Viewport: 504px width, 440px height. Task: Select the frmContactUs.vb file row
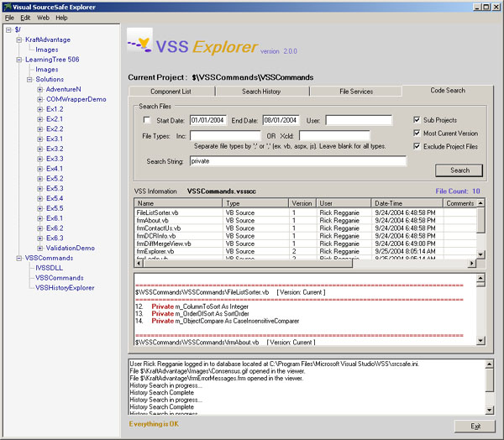(306, 228)
